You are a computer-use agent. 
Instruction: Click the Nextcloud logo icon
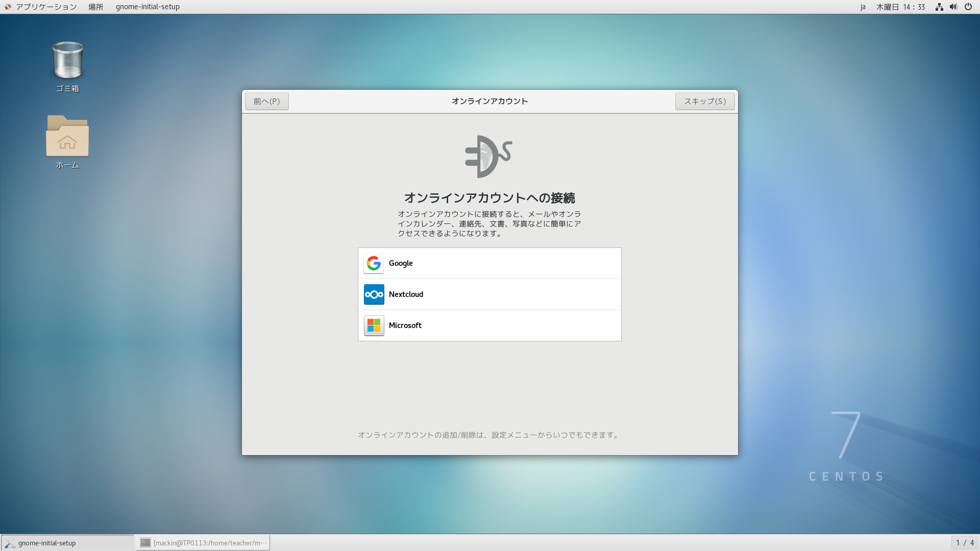click(374, 294)
